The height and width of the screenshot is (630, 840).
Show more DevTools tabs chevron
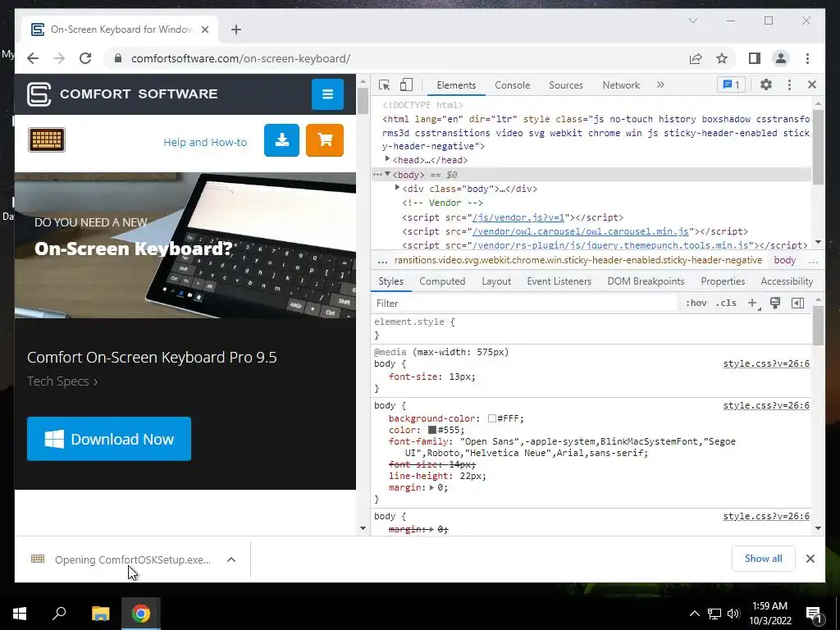click(x=660, y=84)
